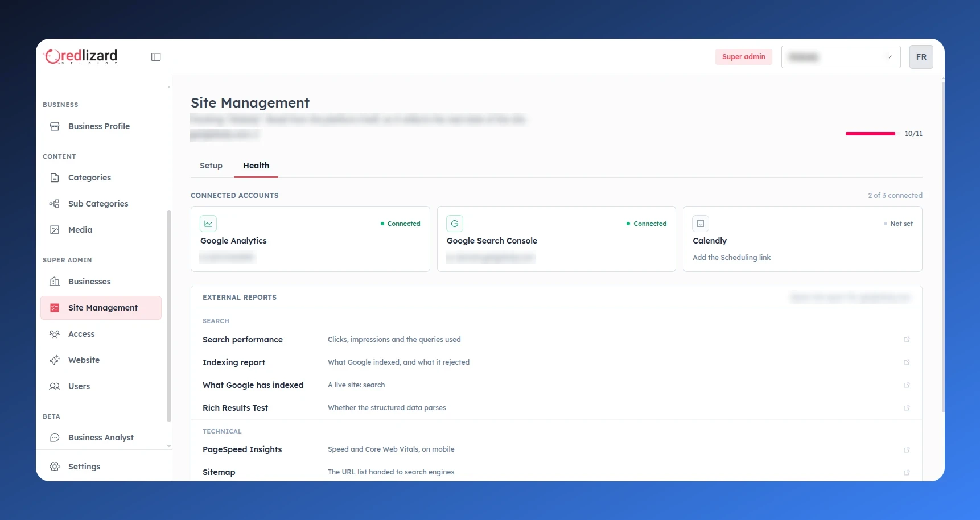The height and width of the screenshot is (520, 980).
Task: Click the Business Profile storefront icon
Action: pos(55,126)
